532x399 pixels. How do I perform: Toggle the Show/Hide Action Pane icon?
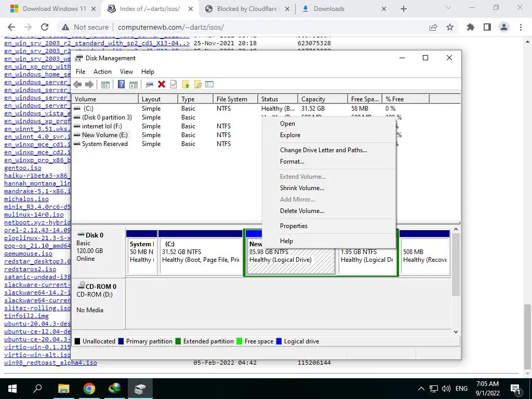coord(134,85)
